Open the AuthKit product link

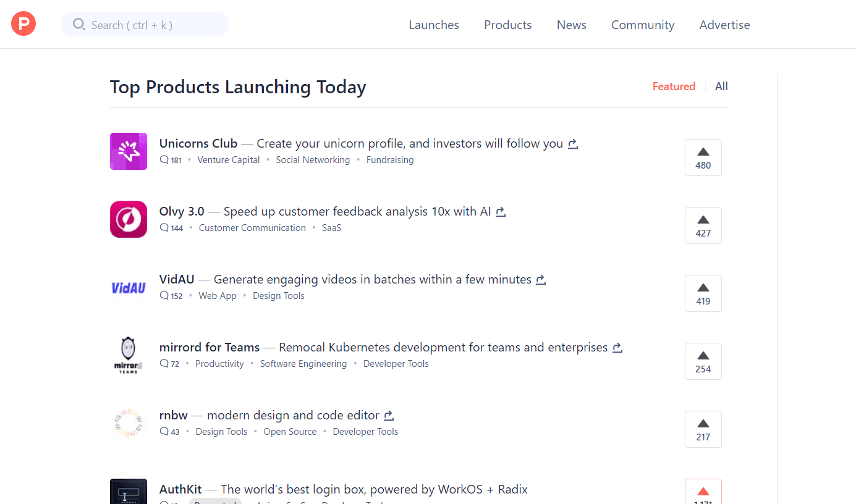[x=180, y=489]
